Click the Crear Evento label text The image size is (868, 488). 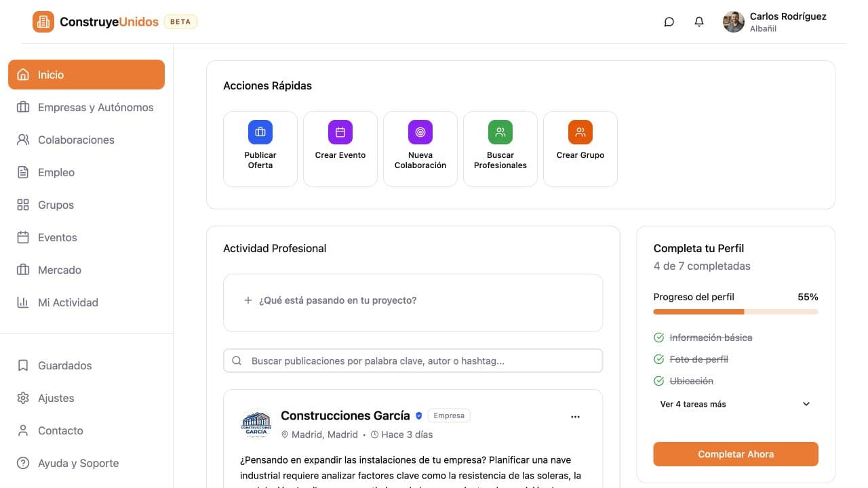(340, 155)
